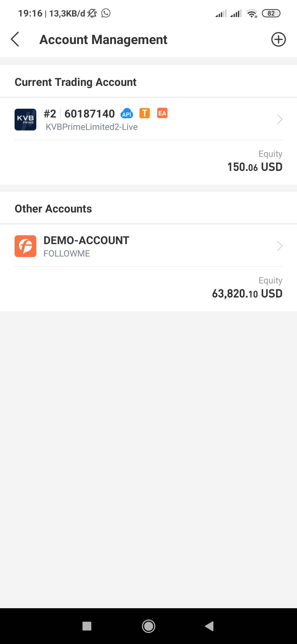Tap the blue API badge icon
Screen dimensions: 297x644
point(127,113)
